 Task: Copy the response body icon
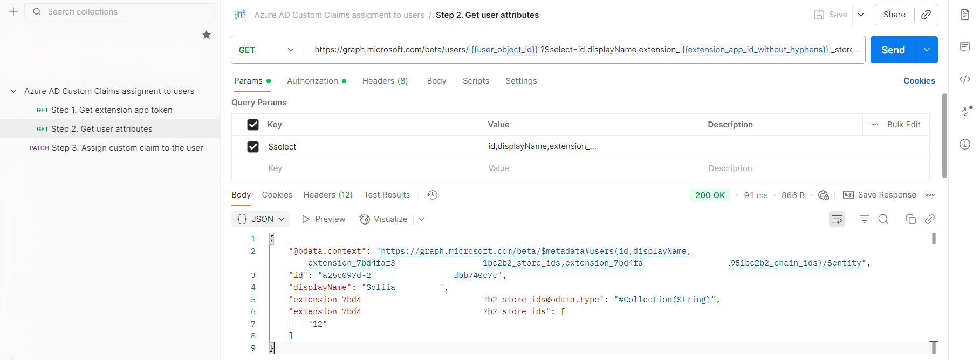click(911, 219)
